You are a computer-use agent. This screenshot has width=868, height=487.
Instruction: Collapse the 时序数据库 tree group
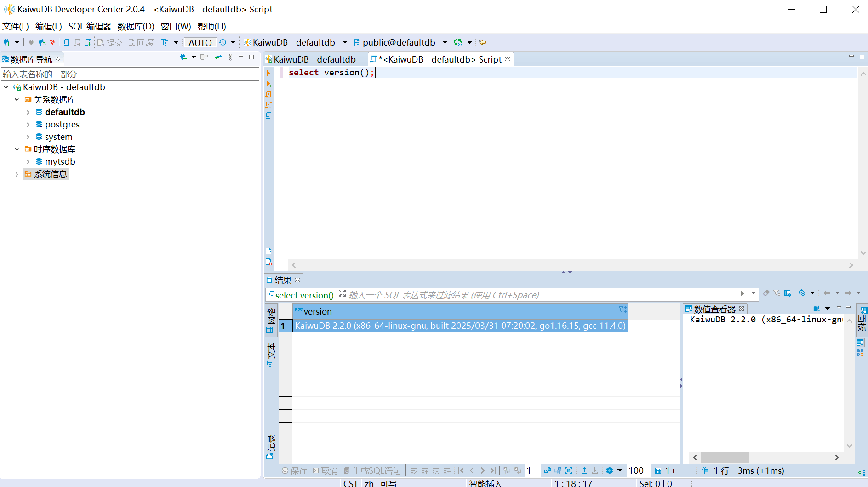17,149
